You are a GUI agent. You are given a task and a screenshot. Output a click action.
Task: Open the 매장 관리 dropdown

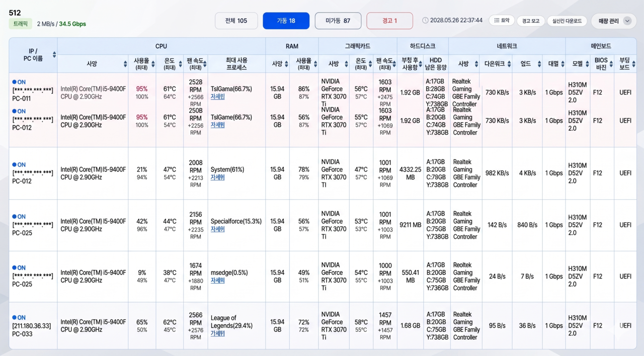click(x=614, y=21)
